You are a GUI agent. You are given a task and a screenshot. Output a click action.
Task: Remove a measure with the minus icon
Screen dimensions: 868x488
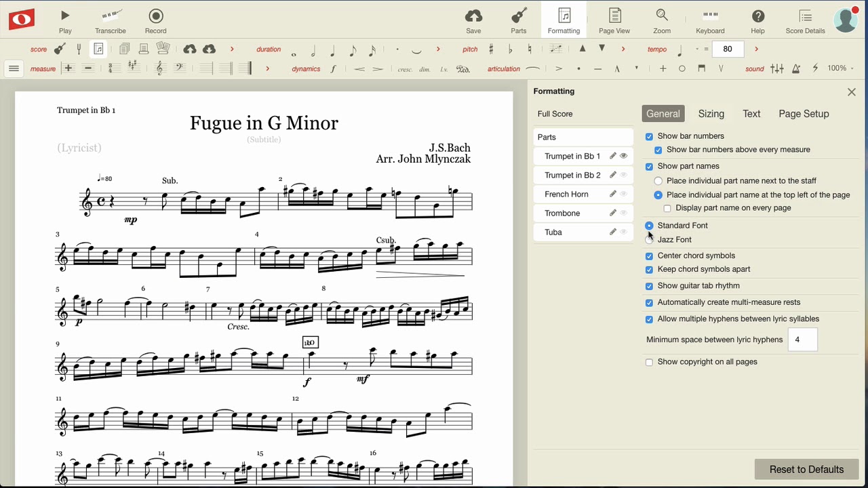point(87,68)
